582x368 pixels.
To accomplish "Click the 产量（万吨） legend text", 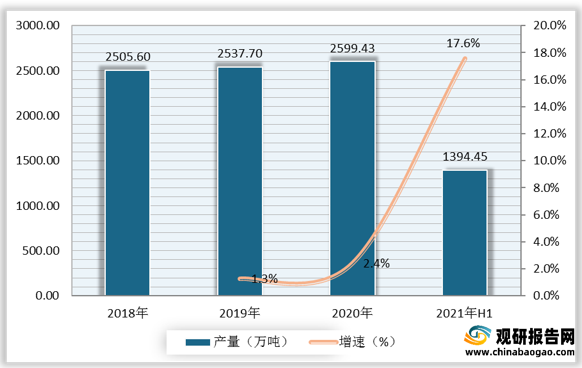I will pyautogui.click(x=251, y=342).
